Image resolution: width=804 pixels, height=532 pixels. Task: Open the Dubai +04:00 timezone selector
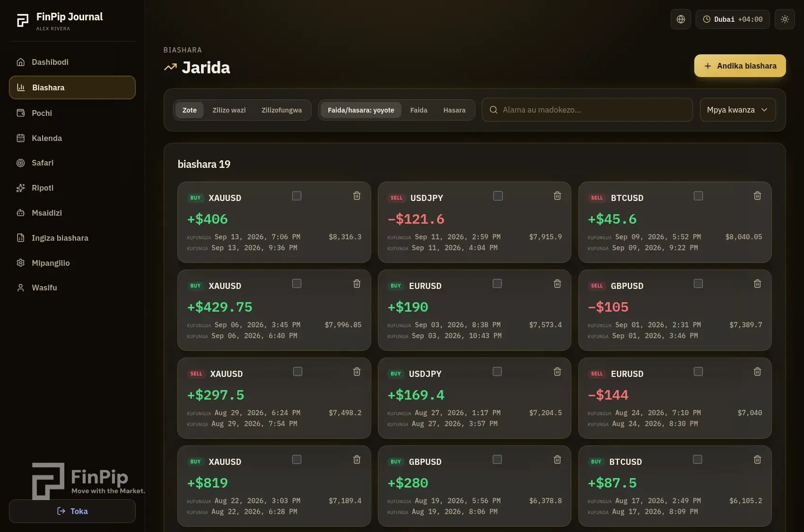pyautogui.click(x=733, y=19)
